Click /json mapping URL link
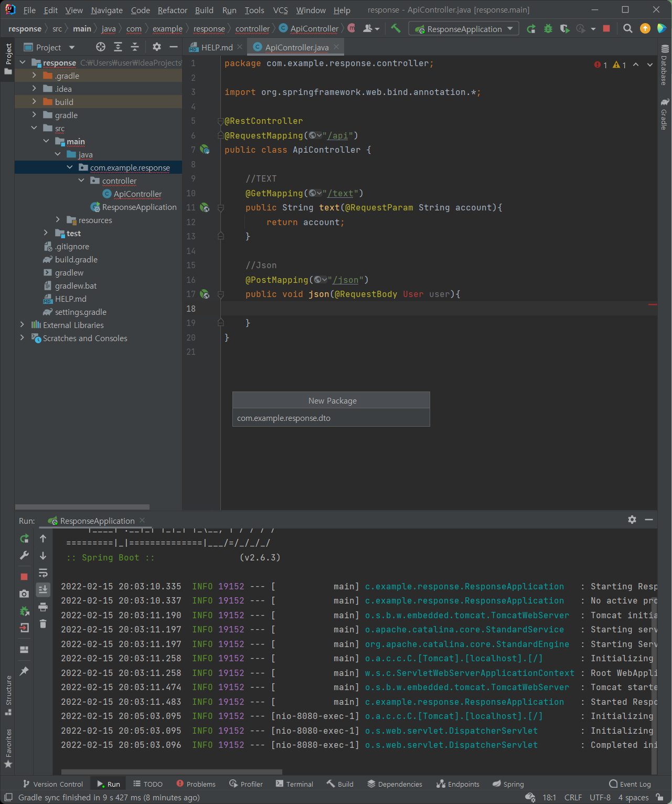Viewport: 672px width, 804px height. (345, 280)
